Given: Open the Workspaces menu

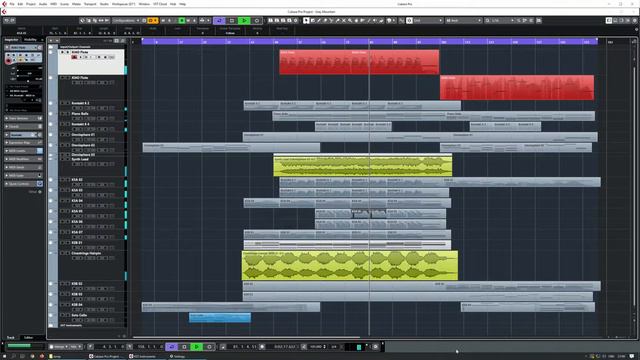Looking at the screenshot, I should (123, 4).
